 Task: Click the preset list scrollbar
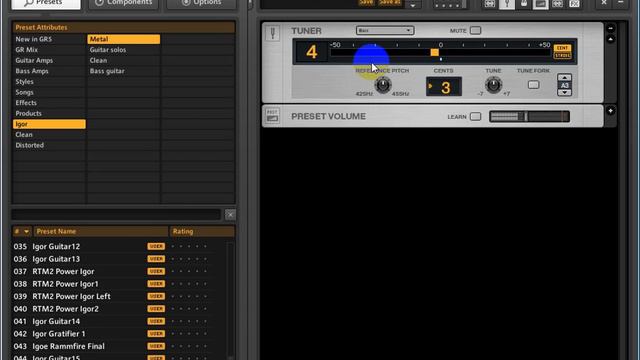(x=231, y=300)
